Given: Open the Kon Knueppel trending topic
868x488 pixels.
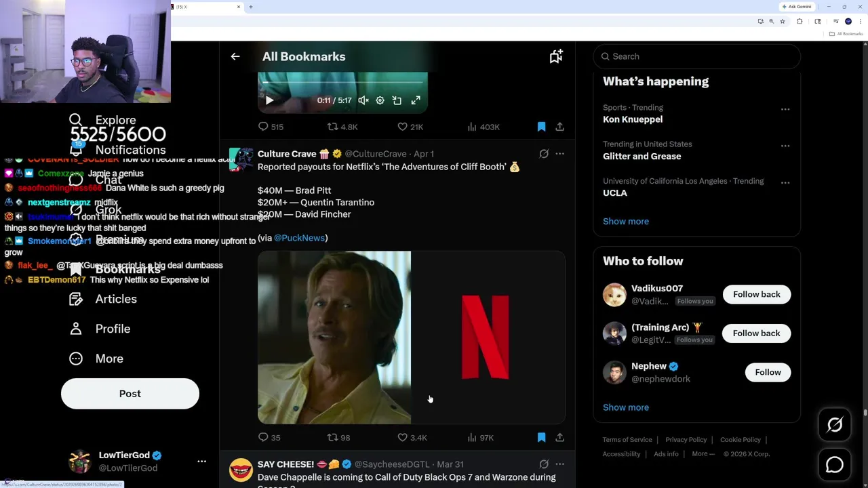Looking at the screenshot, I should click(x=633, y=119).
